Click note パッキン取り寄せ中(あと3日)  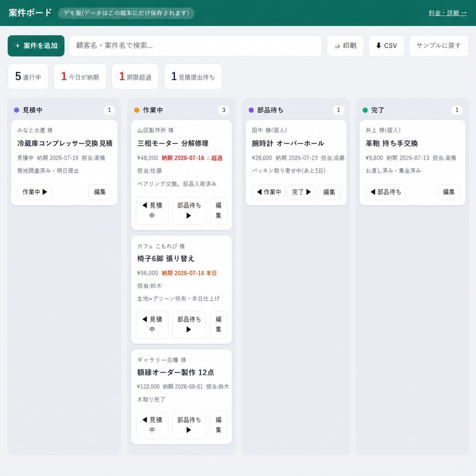click(x=289, y=171)
